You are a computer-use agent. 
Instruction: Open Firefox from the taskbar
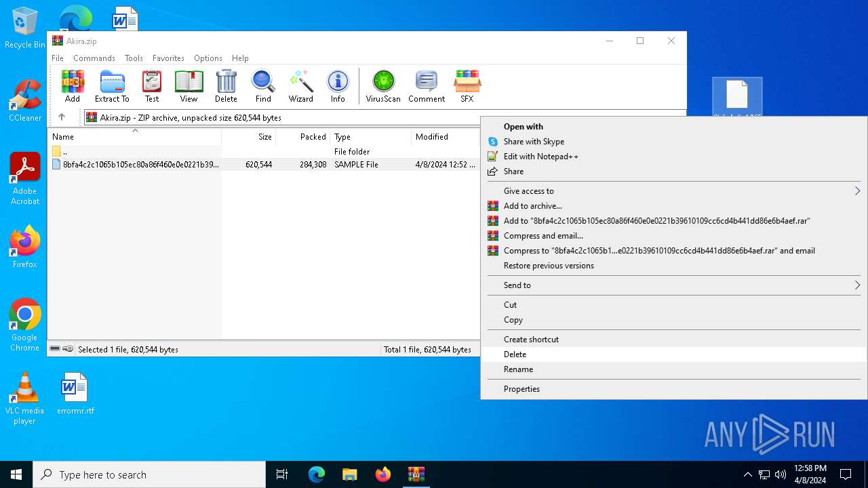point(383,474)
